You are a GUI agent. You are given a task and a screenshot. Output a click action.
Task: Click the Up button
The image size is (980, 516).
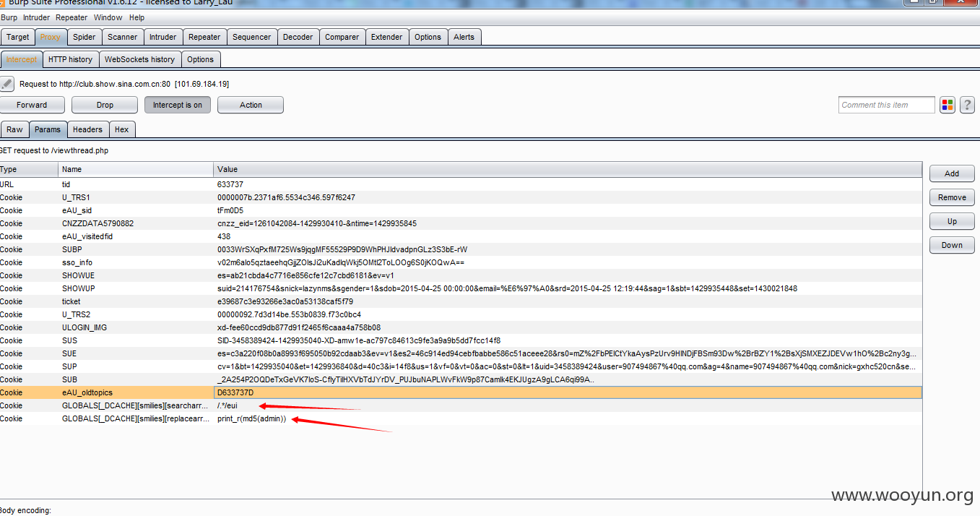click(952, 221)
